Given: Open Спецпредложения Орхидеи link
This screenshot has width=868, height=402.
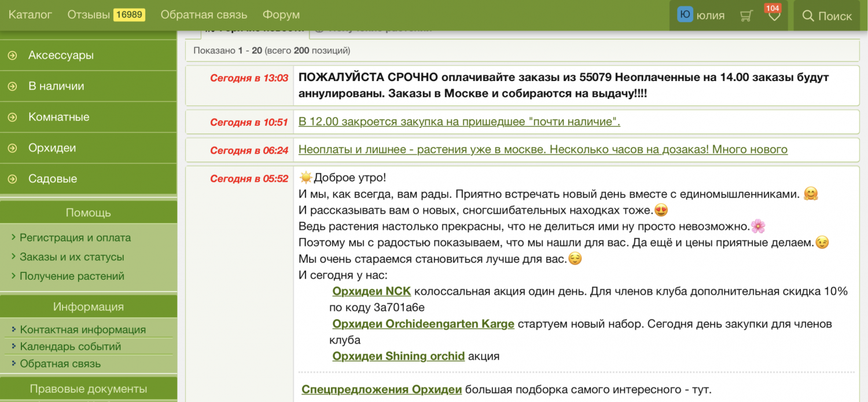Looking at the screenshot, I should (x=381, y=389).
